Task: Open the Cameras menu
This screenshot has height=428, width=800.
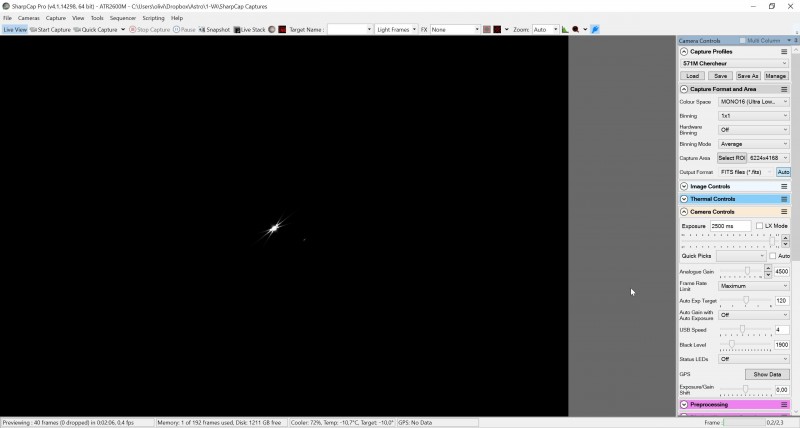Action: point(29,18)
